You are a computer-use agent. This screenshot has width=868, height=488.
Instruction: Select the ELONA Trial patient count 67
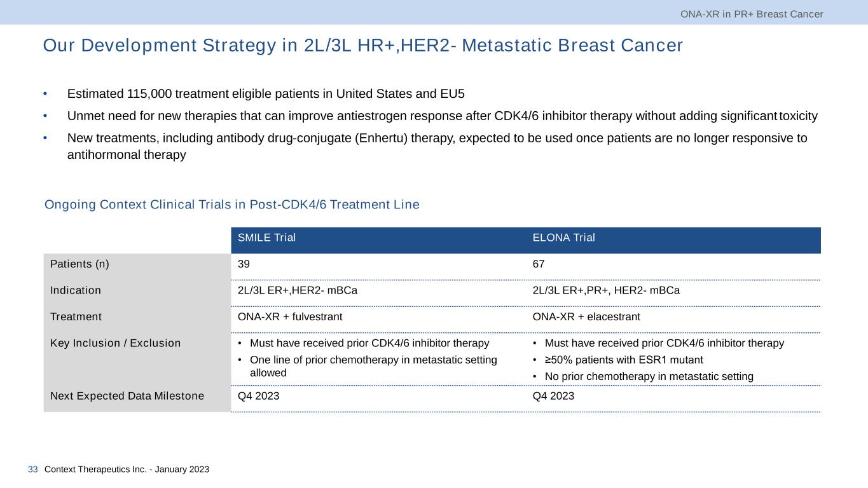pos(539,264)
